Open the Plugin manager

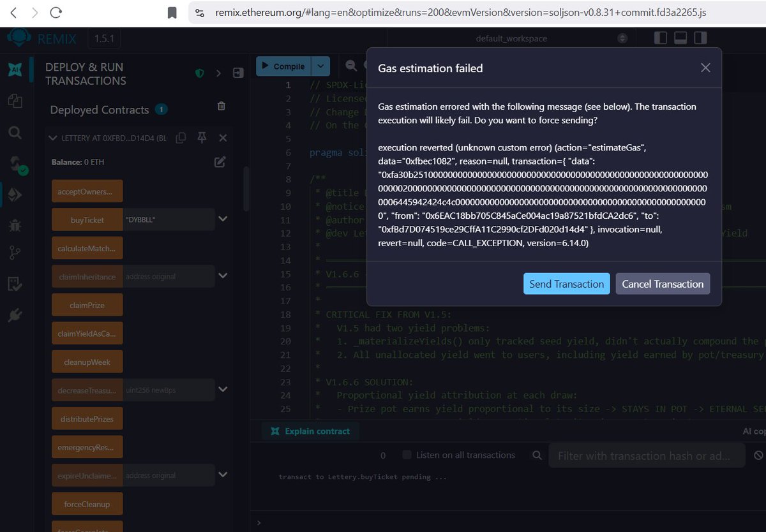[14, 313]
